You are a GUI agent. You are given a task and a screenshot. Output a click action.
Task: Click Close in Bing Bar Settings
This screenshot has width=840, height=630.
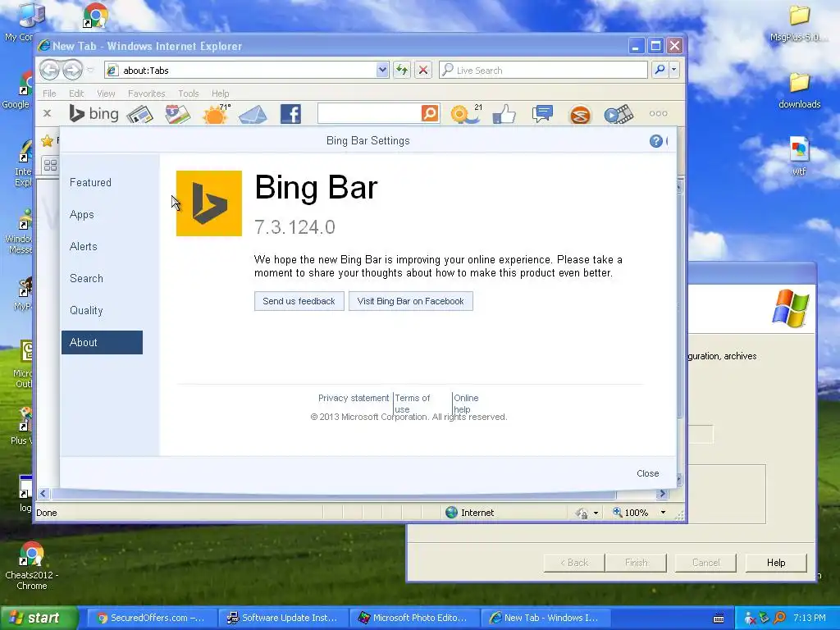[x=648, y=473]
